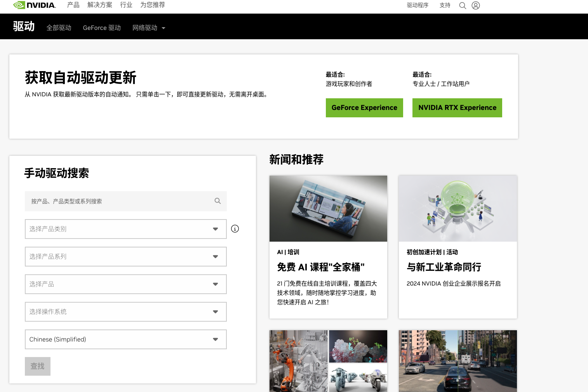
Task: Open the 选择产品类别 dropdown
Action: pos(125,229)
